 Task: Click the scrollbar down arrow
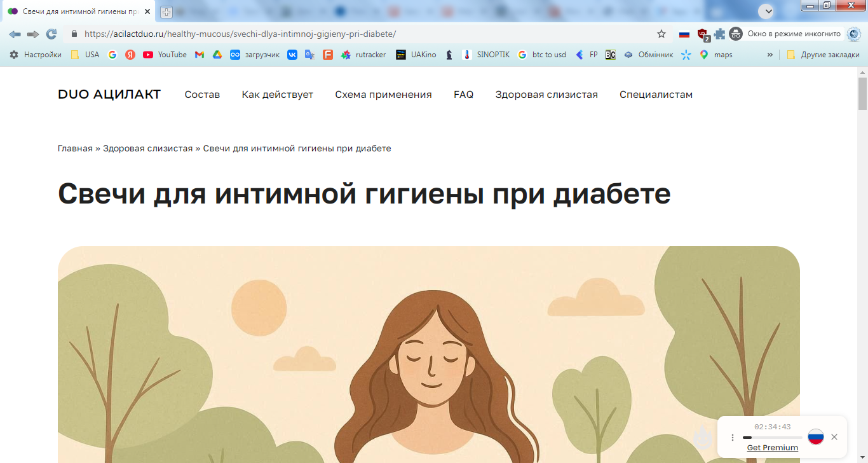(x=862, y=458)
